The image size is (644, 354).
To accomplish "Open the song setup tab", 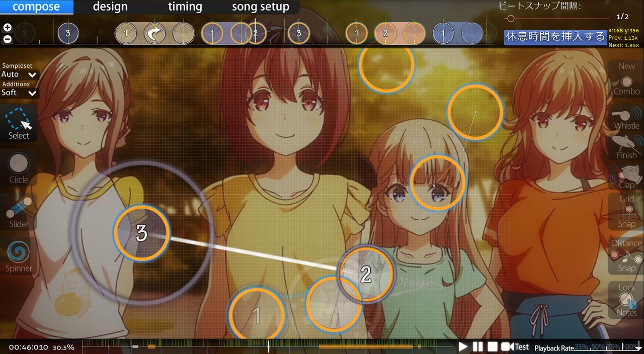I will click(x=260, y=7).
